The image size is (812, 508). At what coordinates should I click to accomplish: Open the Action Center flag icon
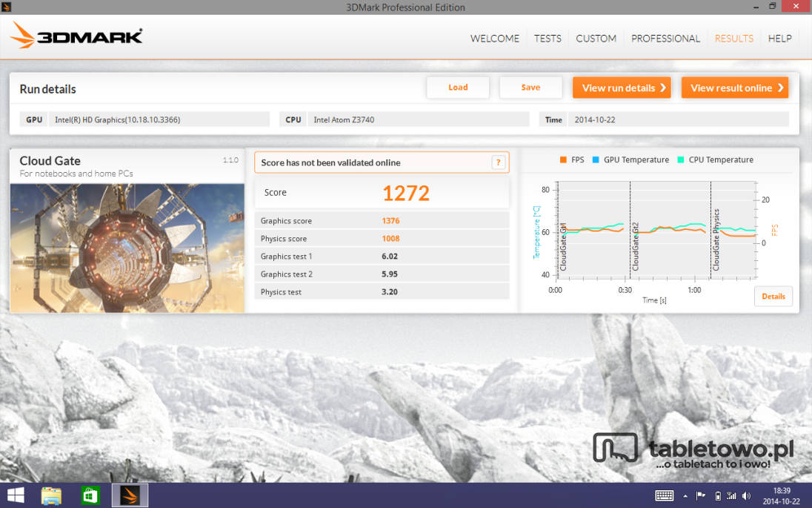700,496
